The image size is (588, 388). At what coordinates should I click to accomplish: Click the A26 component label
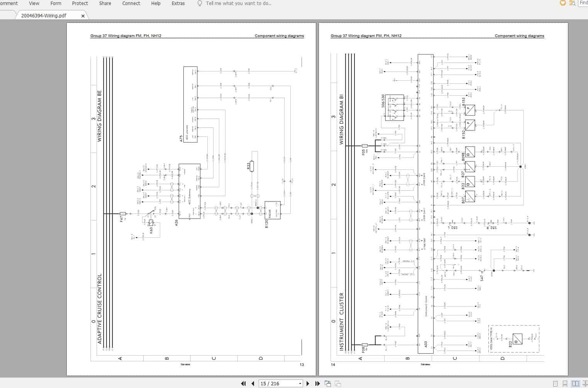(176, 222)
